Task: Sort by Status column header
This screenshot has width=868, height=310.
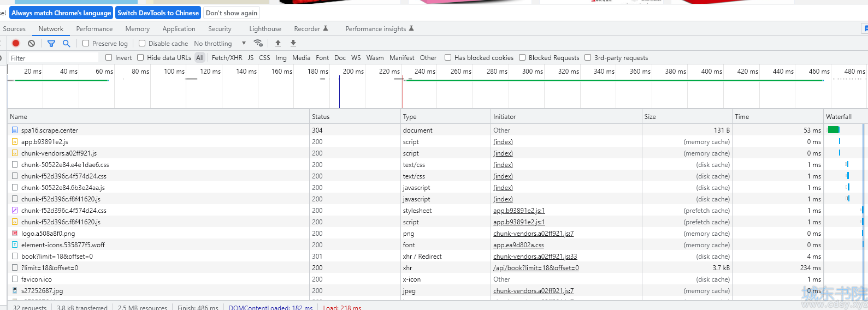Action: coord(355,116)
